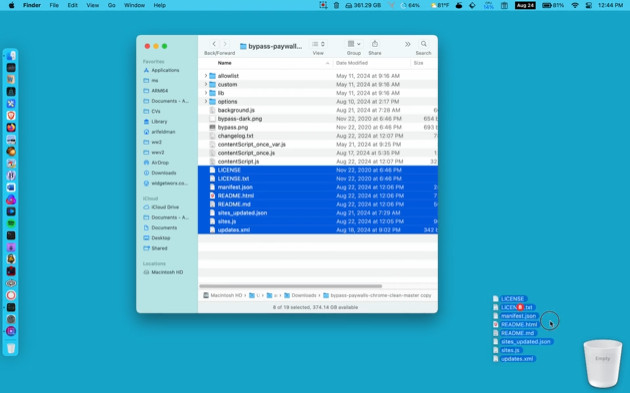Open the View menu in the menu bar
The height and width of the screenshot is (393, 630).
coord(92,5)
